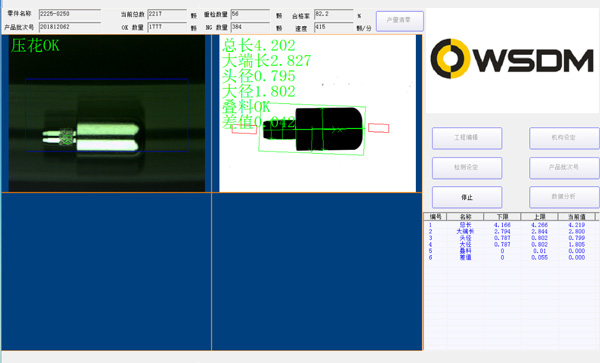The width and height of the screenshot is (600, 363).
Task: Open 数据分析 data analysis
Action: [564, 197]
